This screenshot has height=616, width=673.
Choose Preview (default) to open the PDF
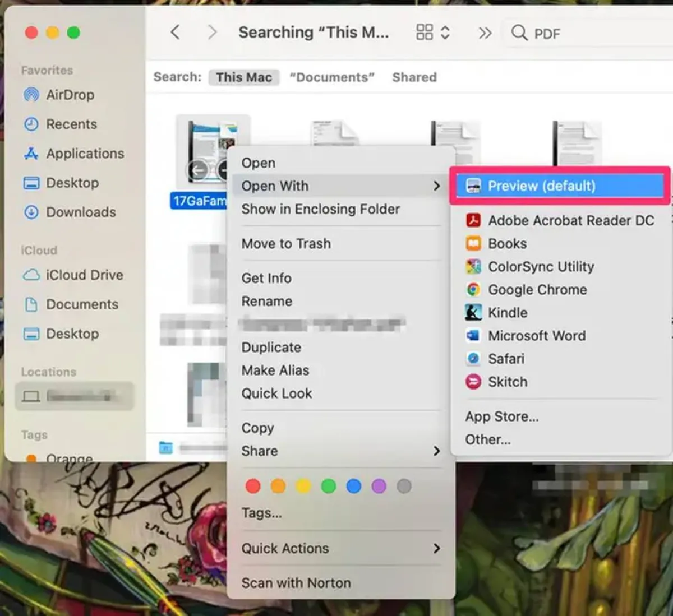click(541, 186)
